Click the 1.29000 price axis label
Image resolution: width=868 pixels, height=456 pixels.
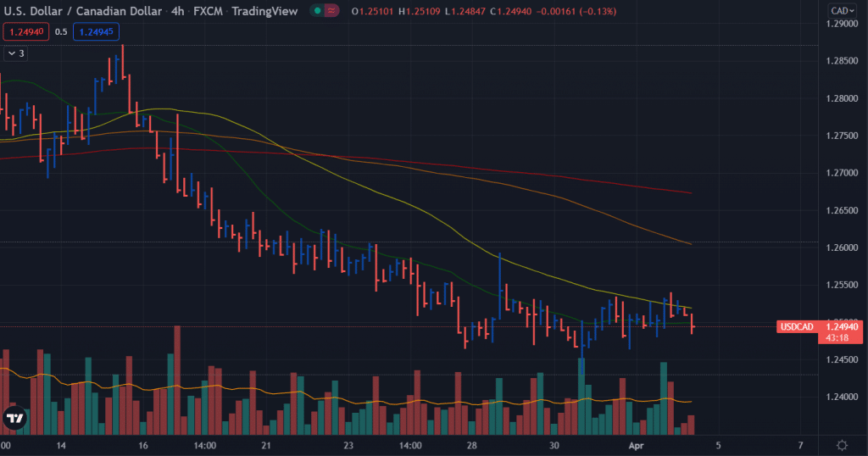pyautogui.click(x=842, y=23)
